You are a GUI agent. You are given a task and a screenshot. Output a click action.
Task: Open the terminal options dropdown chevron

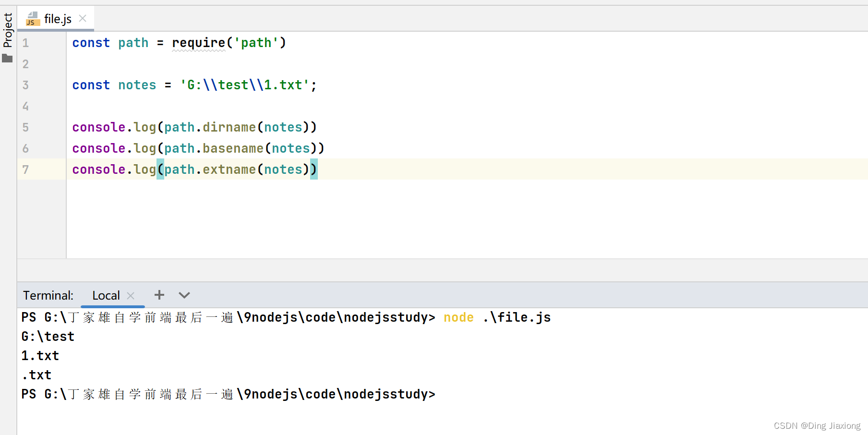pos(184,295)
